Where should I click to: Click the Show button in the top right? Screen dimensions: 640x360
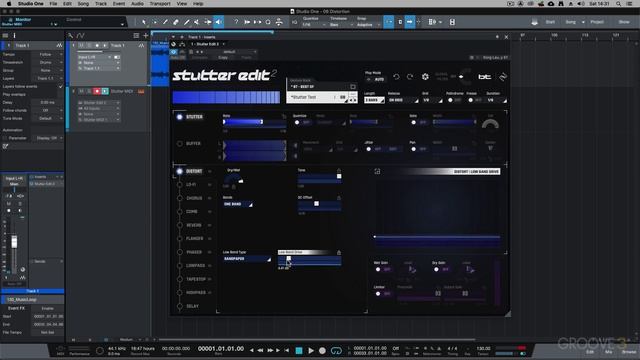pos(624,22)
